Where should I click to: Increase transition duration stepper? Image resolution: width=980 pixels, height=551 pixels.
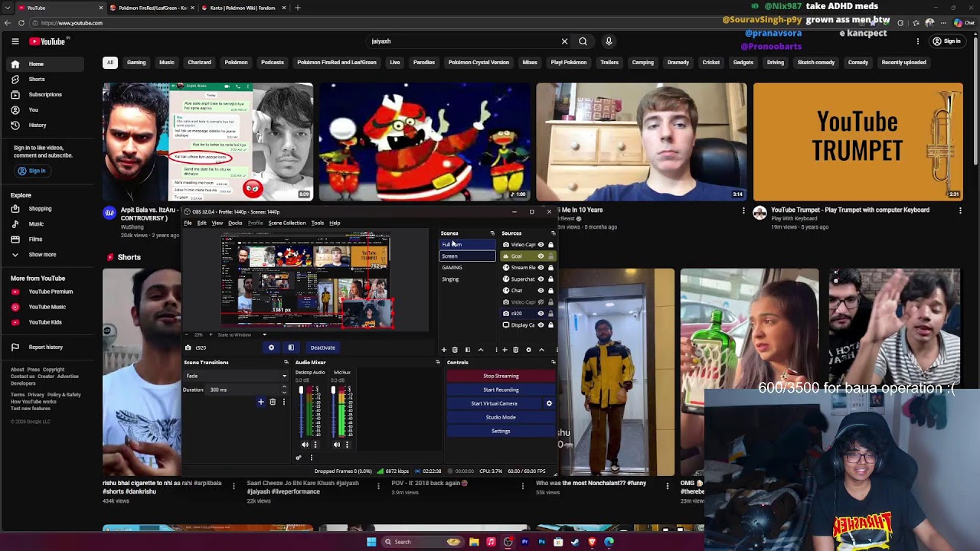[x=284, y=388]
